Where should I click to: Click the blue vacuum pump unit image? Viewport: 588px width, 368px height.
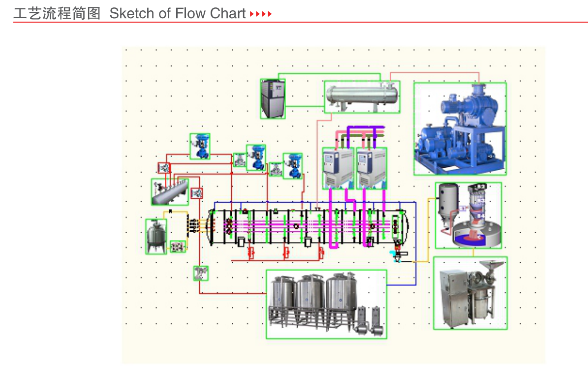[x=460, y=129]
